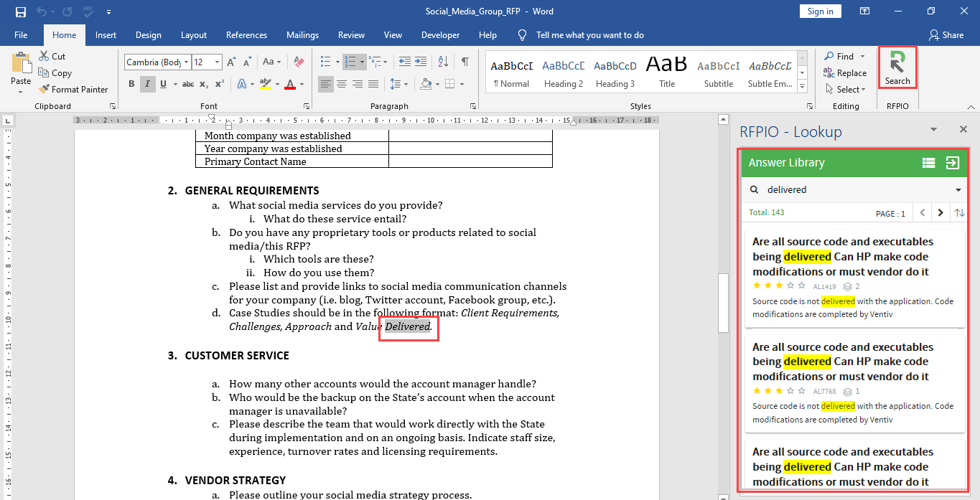This screenshot has width=980, height=500.
Task: Center-align the paragraph
Action: (x=342, y=84)
